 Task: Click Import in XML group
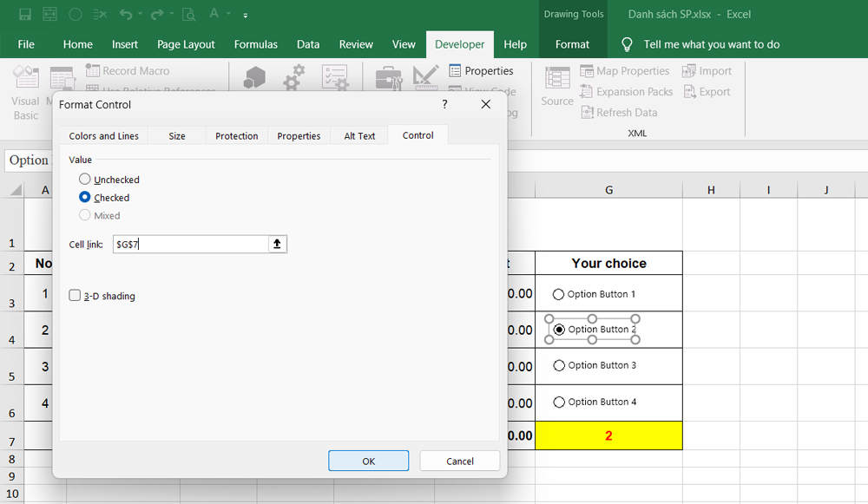707,71
